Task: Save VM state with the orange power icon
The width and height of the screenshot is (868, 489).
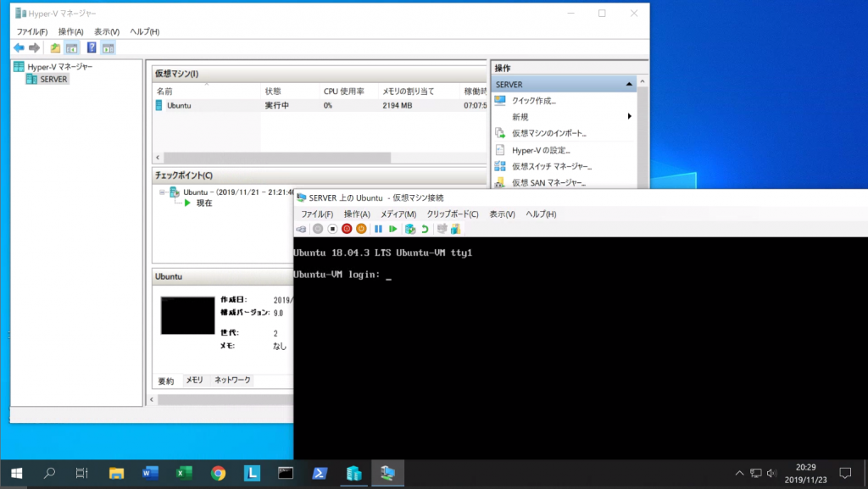Action: tap(361, 229)
